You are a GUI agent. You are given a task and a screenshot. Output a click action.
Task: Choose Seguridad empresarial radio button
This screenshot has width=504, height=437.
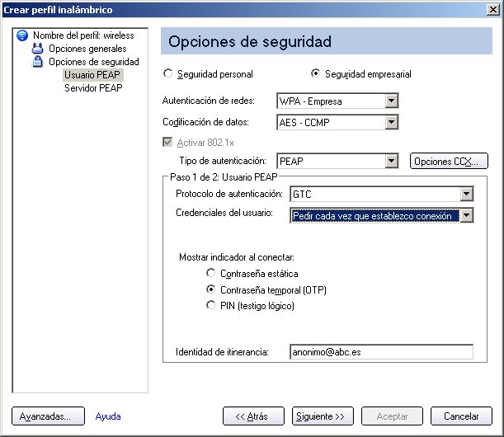[315, 73]
